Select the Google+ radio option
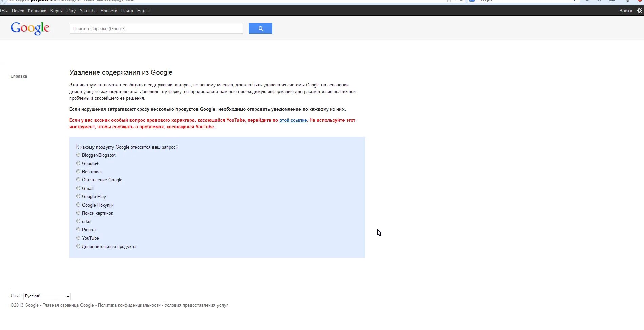 tap(78, 163)
